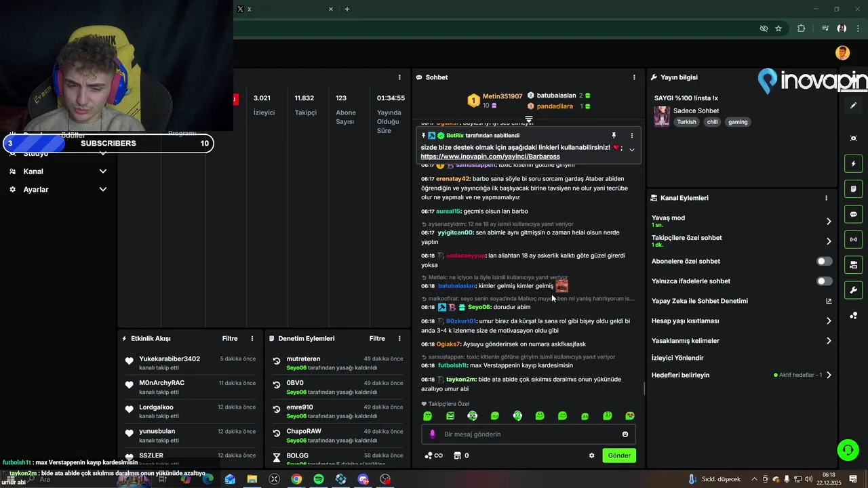Open the document widget in right sidebar
The height and width of the screenshot is (488, 868).
(x=853, y=189)
